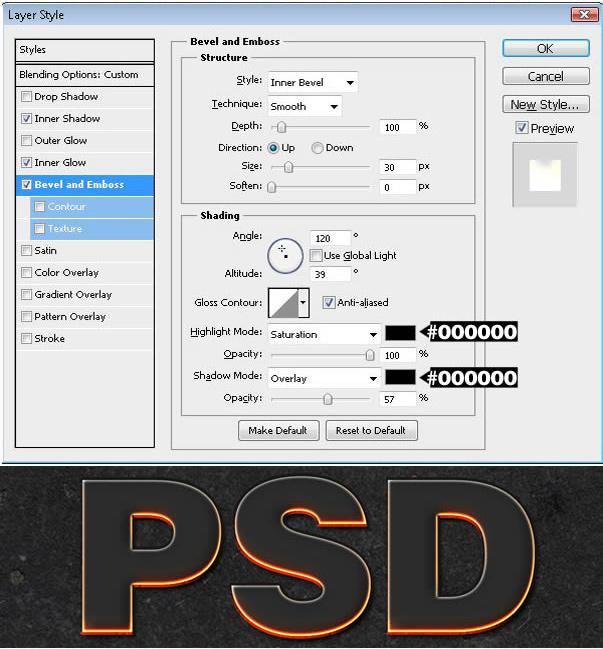Image resolution: width=603 pixels, height=649 pixels.
Task: Click the angle dial control
Action: (x=285, y=255)
